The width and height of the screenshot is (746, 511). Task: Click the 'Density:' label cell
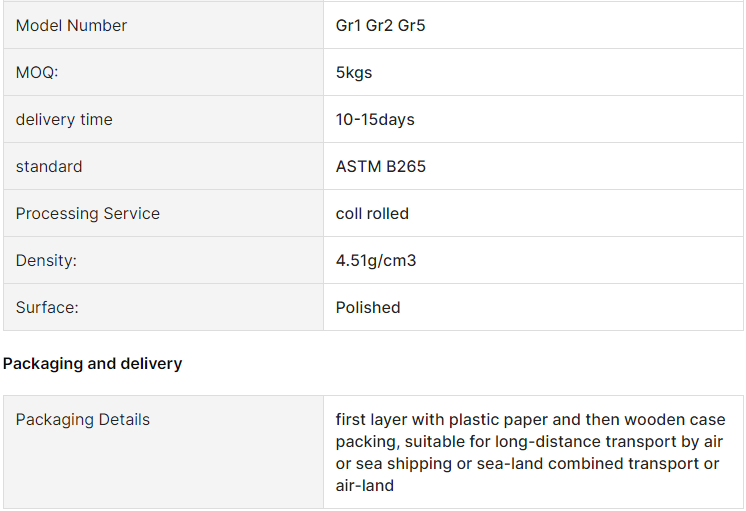[x=46, y=261]
